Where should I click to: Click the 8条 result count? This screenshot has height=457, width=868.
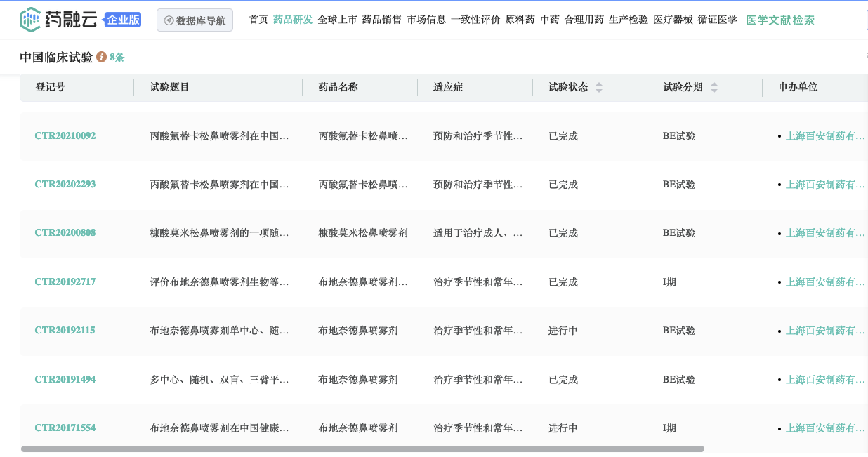coord(117,58)
